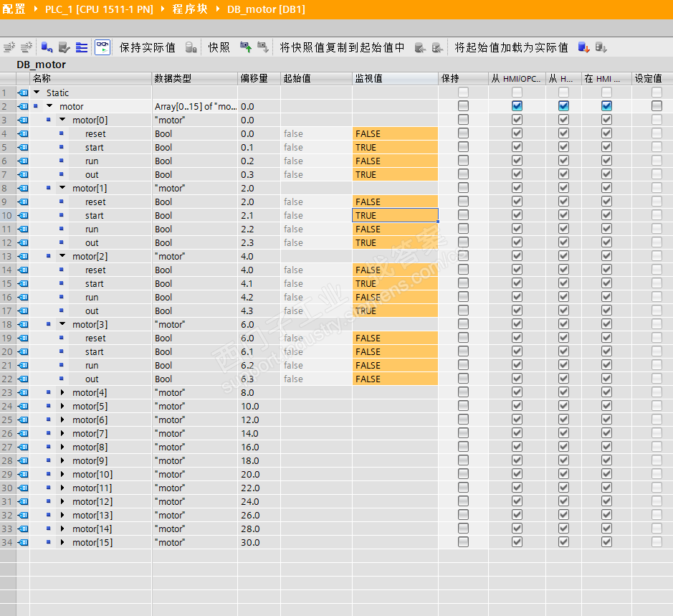The height and width of the screenshot is (616, 673).
Task: Expand the motor[15] tree node
Action: point(62,542)
